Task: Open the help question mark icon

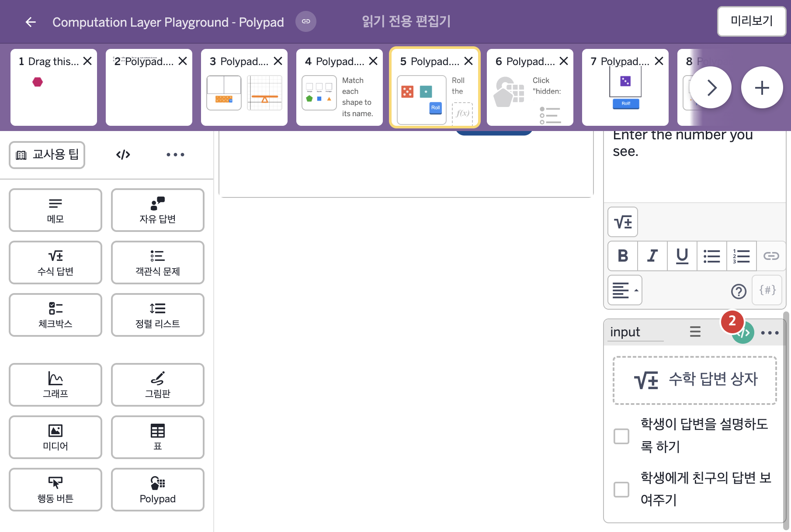Action: (x=739, y=291)
